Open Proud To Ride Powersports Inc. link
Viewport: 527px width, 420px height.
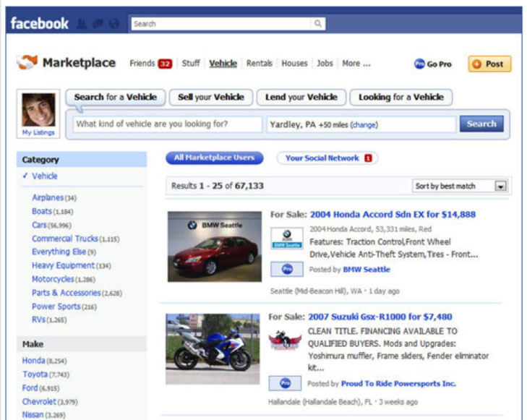pos(398,383)
